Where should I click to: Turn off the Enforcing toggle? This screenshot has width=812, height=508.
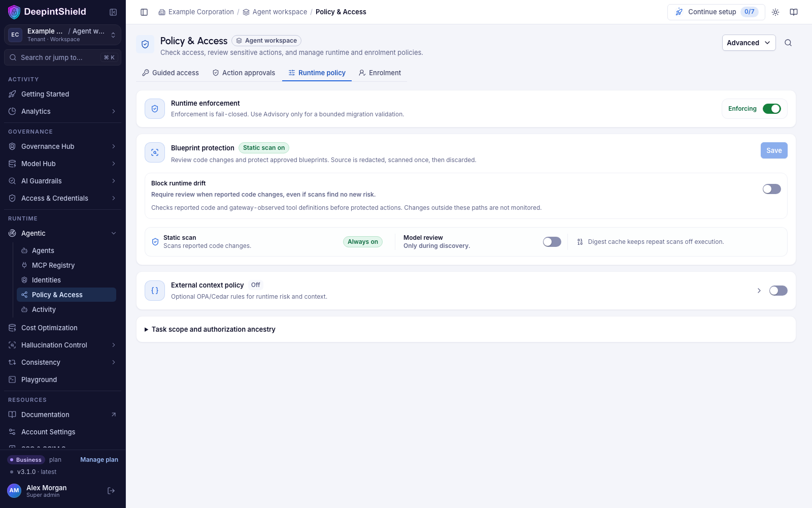click(x=772, y=109)
